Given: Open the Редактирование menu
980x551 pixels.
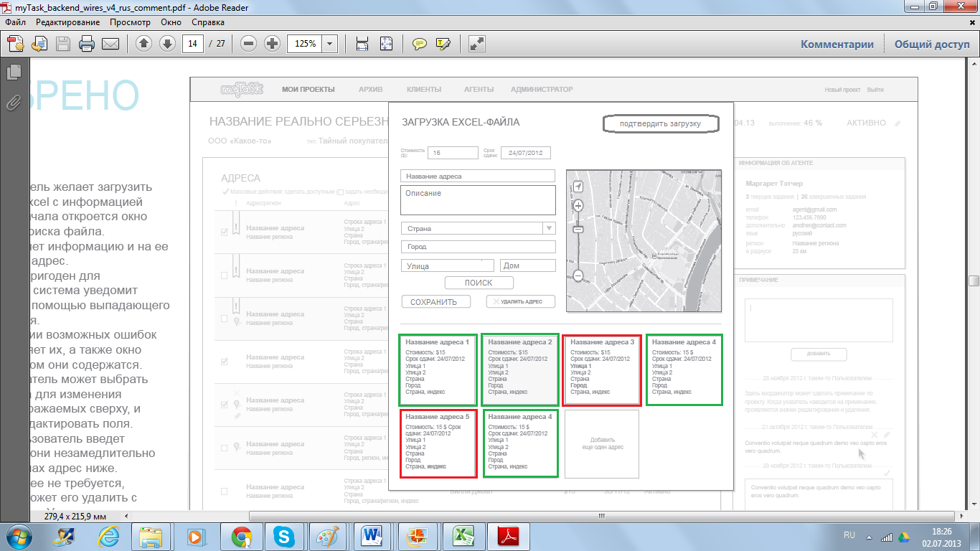Looking at the screenshot, I should [x=67, y=22].
